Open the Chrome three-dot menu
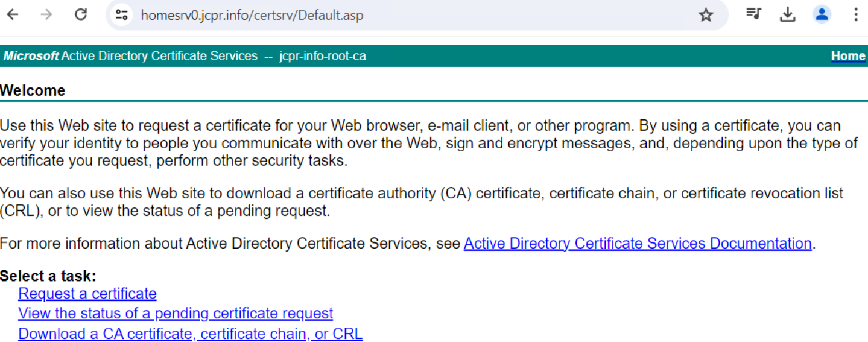Viewport: 868px width, 342px height. point(855,14)
